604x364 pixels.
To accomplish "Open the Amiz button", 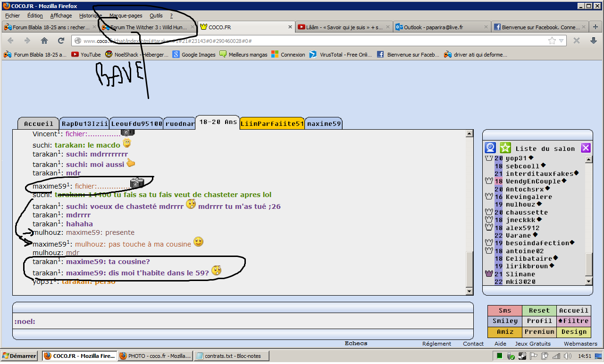I will click(504, 332).
